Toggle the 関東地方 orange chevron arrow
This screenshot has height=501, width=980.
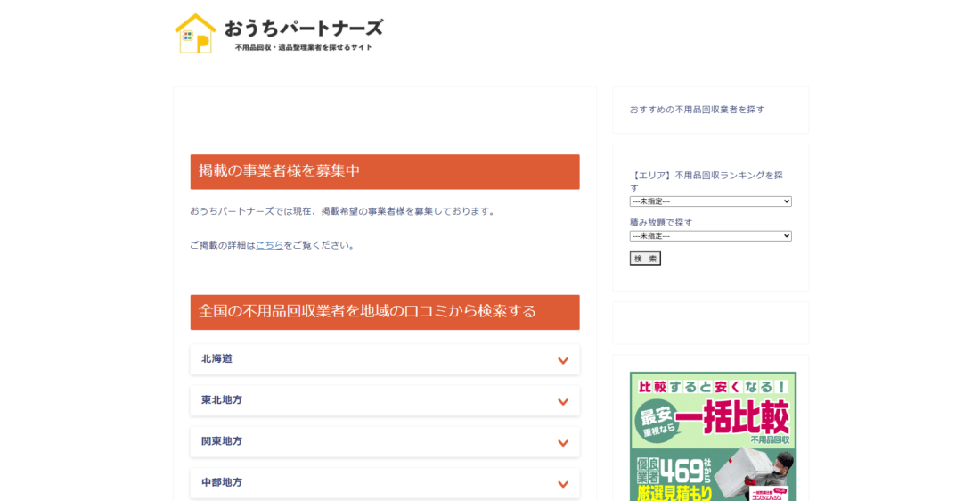(x=562, y=442)
